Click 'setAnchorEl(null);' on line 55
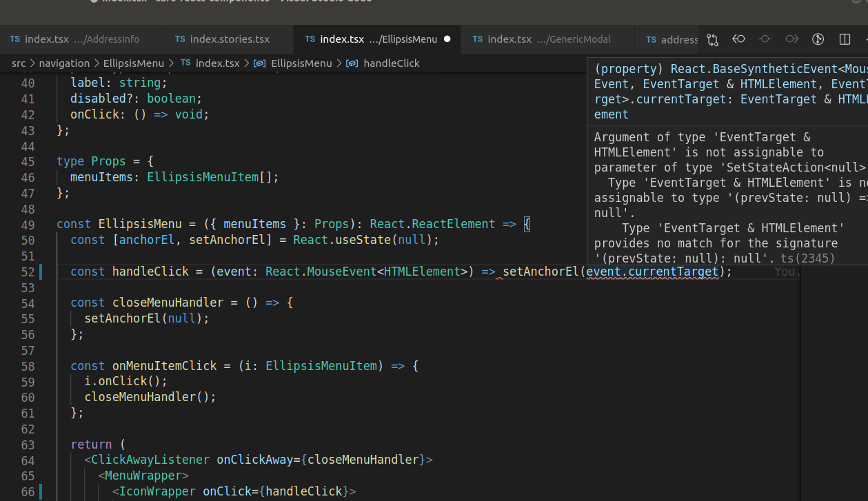Screen dimensions: 868x501 147,318
